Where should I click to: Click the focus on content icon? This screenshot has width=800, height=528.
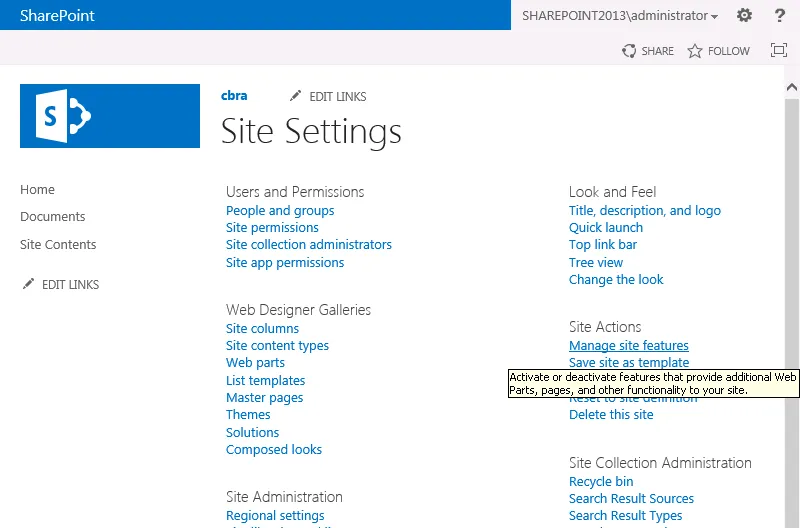[779, 50]
